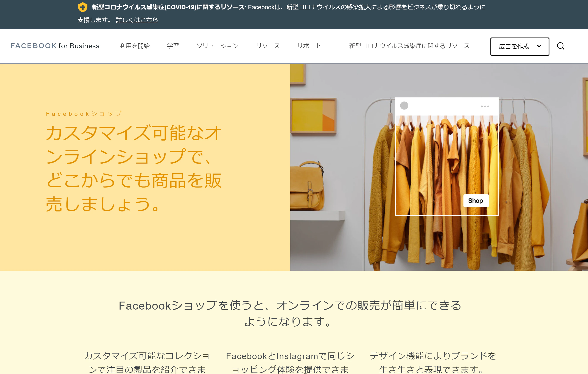Open the ソリューション menu
This screenshot has width=588, height=374.
point(217,46)
